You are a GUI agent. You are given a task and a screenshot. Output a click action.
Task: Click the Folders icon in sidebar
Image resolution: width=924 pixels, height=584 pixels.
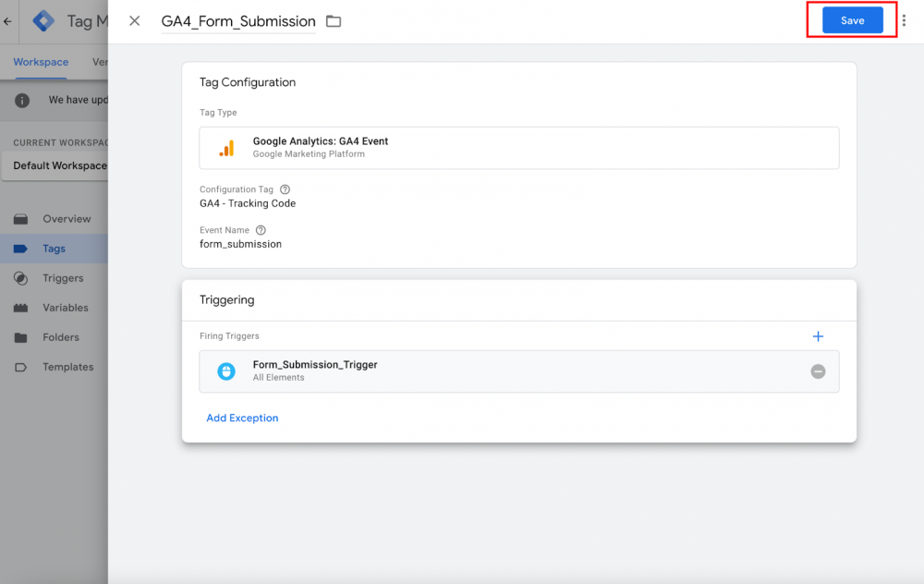[20, 337]
